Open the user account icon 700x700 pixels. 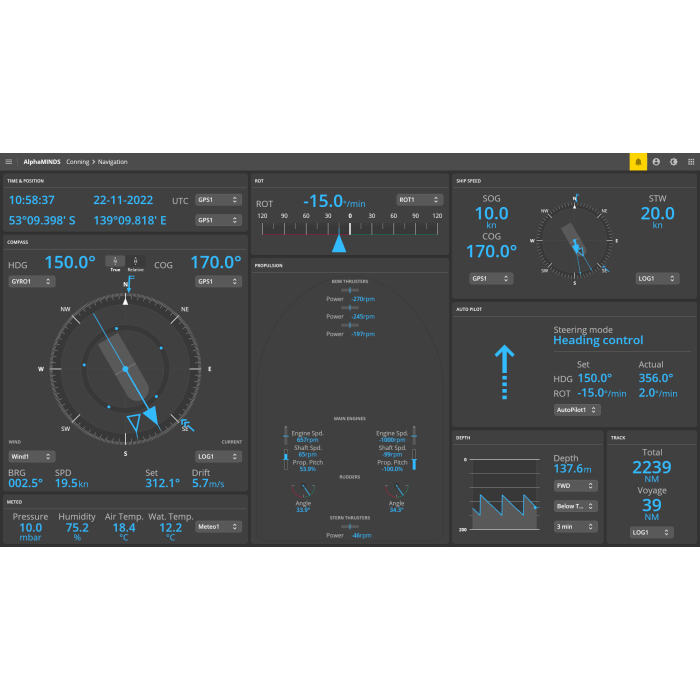656,161
